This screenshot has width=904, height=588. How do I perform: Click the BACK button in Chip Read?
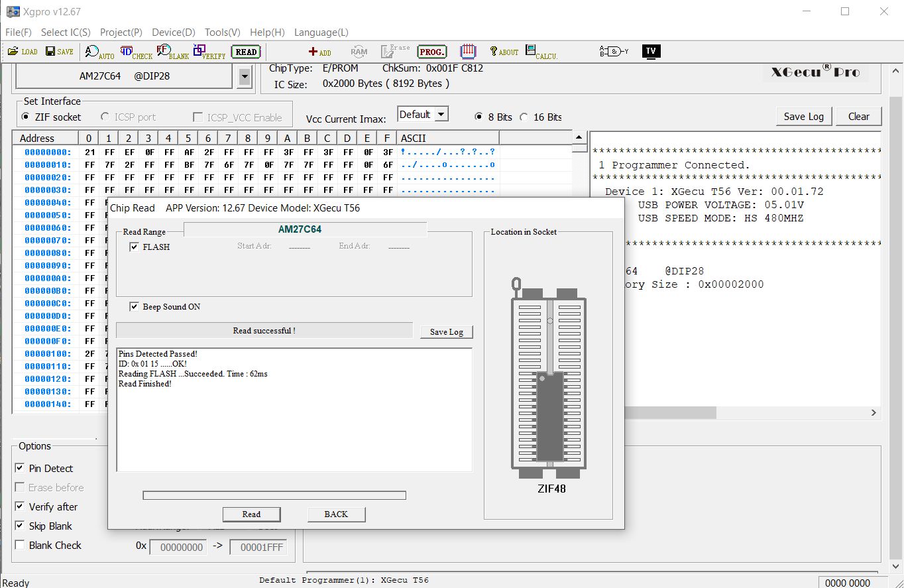click(x=336, y=514)
